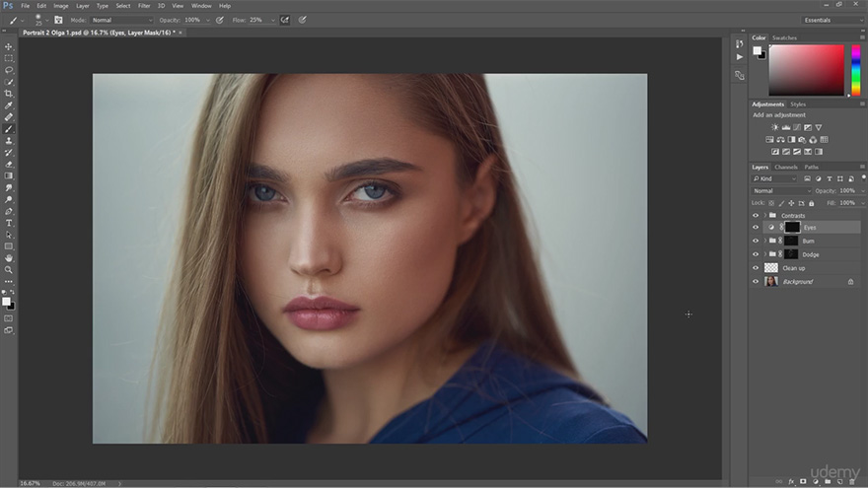Switch to the Styles tab
This screenshot has height=488, width=868.
point(798,105)
